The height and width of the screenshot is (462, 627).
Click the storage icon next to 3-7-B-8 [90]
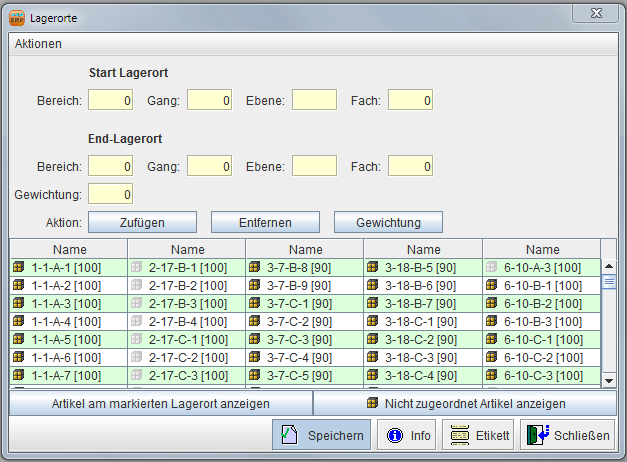click(x=255, y=268)
